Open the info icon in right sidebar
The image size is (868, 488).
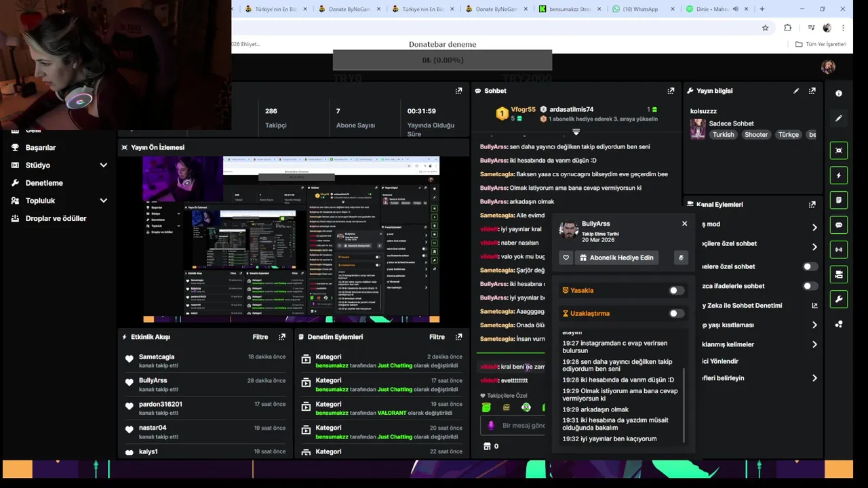click(839, 94)
